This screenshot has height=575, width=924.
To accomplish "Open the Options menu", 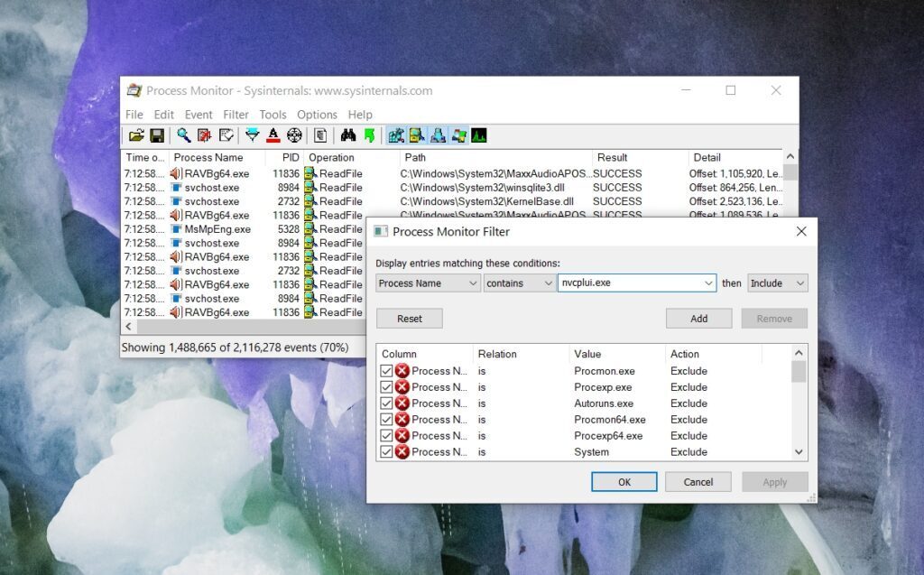I will 317,115.
